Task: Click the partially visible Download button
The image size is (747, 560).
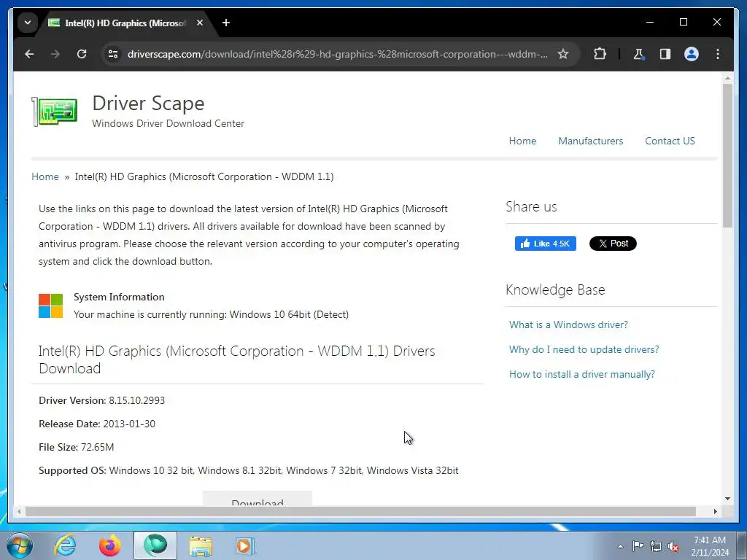Action: 258,499
